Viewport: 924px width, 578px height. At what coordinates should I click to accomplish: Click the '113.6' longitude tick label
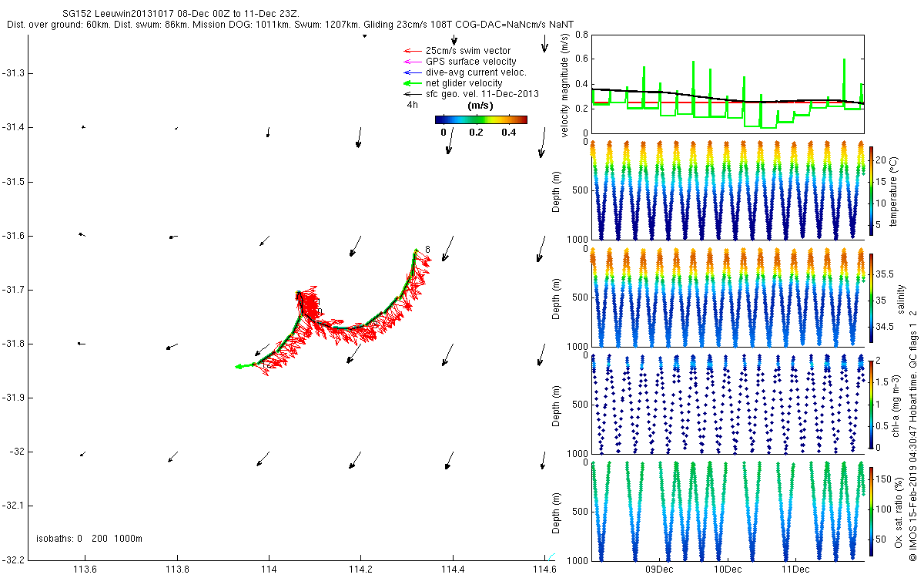coord(85,570)
